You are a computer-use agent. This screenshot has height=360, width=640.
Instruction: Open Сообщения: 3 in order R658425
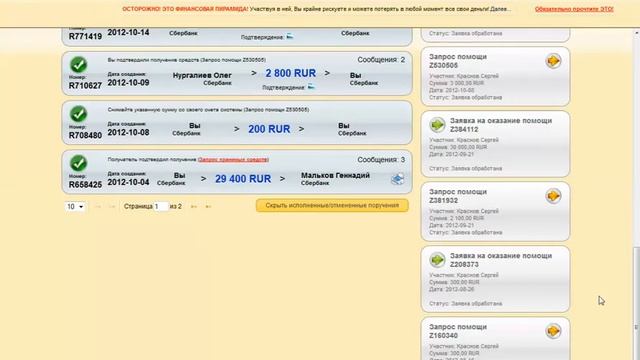point(381,160)
